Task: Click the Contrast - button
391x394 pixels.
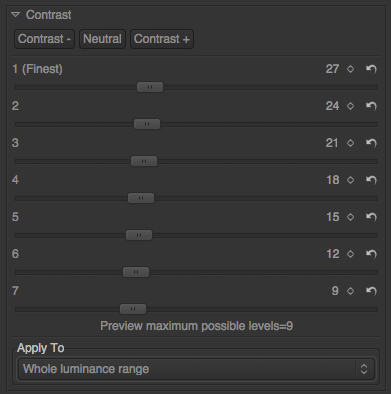Action: click(x=44, y=39)
